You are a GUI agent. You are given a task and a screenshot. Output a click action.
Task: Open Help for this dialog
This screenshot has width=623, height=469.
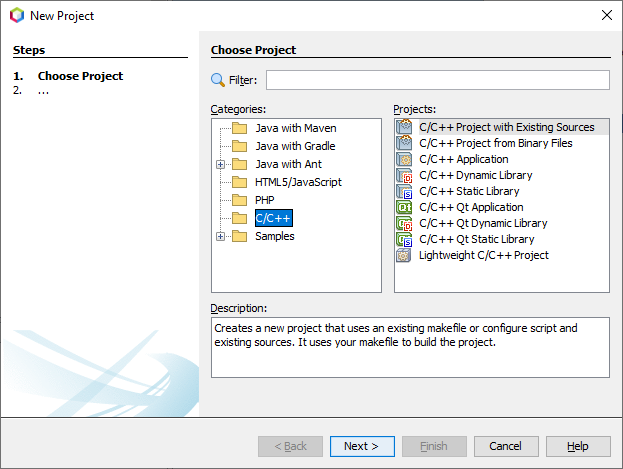pyautogui.click(x=578, y=446)
